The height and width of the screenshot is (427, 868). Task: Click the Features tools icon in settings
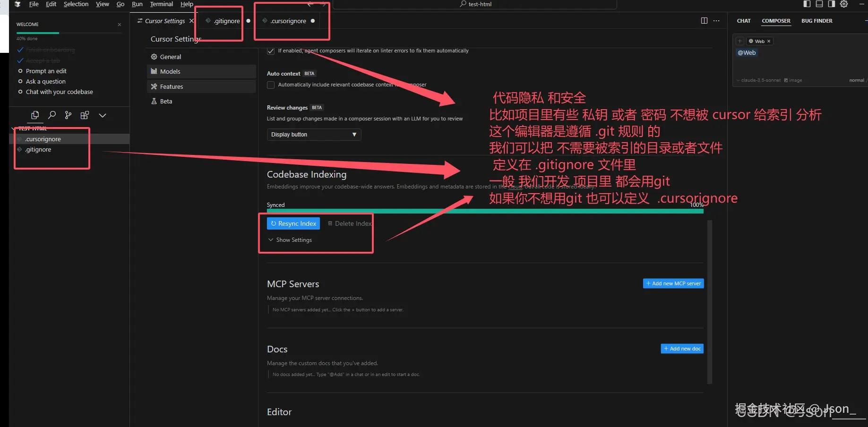154,86
